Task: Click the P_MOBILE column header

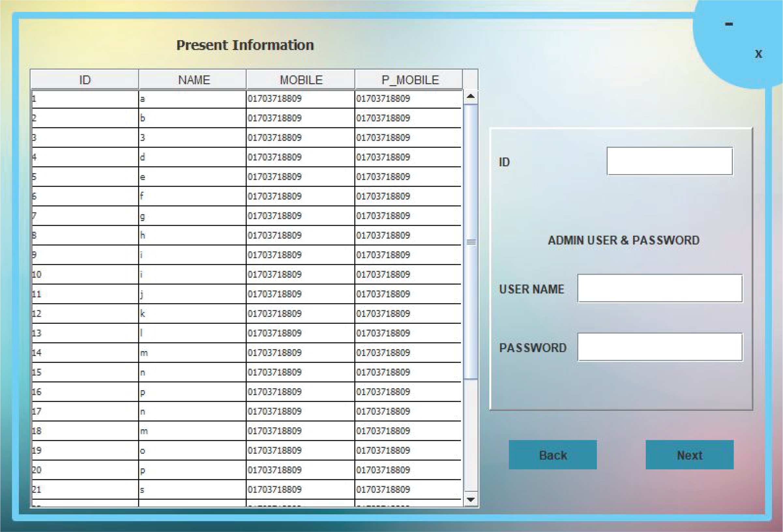Action: tap(409, 80)
